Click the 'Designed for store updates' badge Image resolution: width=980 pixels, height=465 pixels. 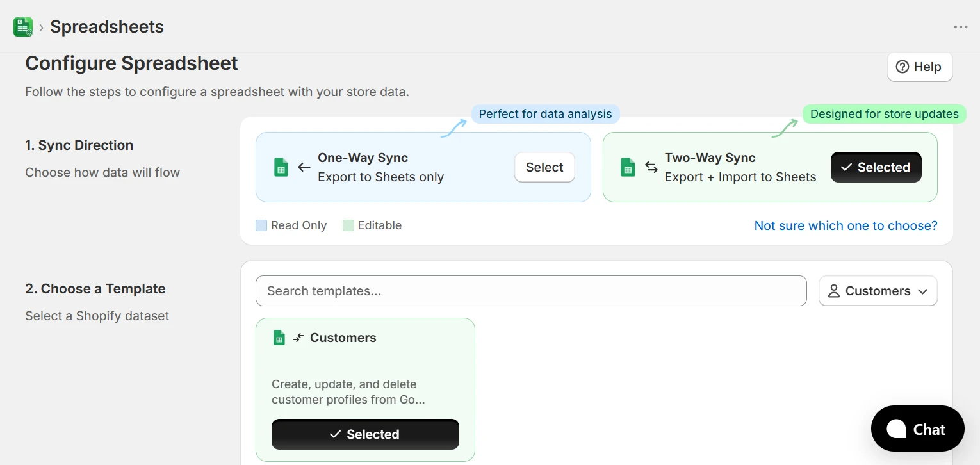[x=885, y=114]
